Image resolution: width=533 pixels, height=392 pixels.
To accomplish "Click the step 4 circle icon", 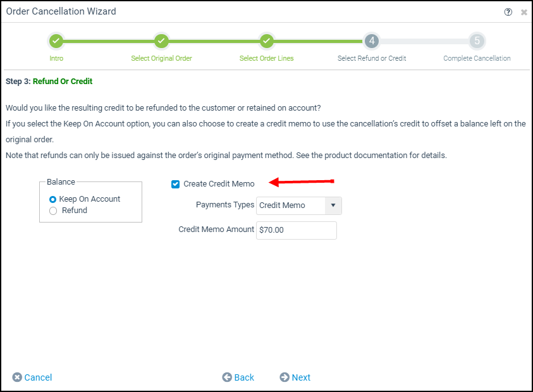I will (x=372, y=41).
